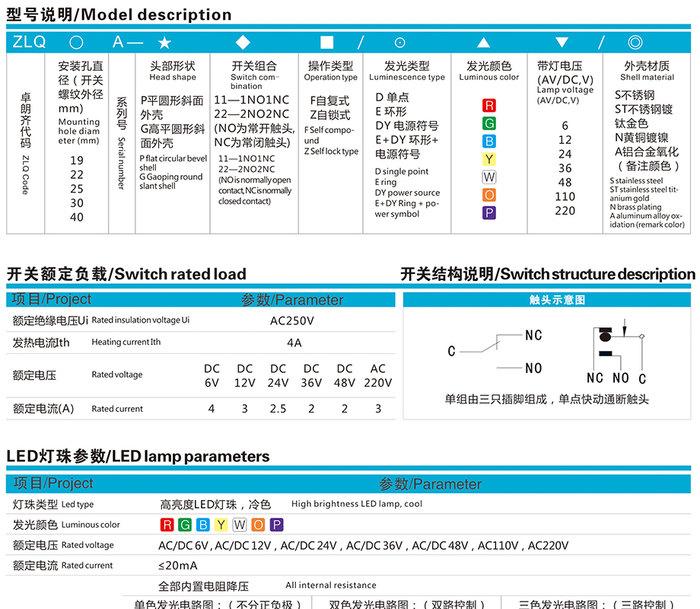This screenshot has width=700, height=609.
Task: Click the E 环形 luminescence type entry
Action: click(391, 112)
